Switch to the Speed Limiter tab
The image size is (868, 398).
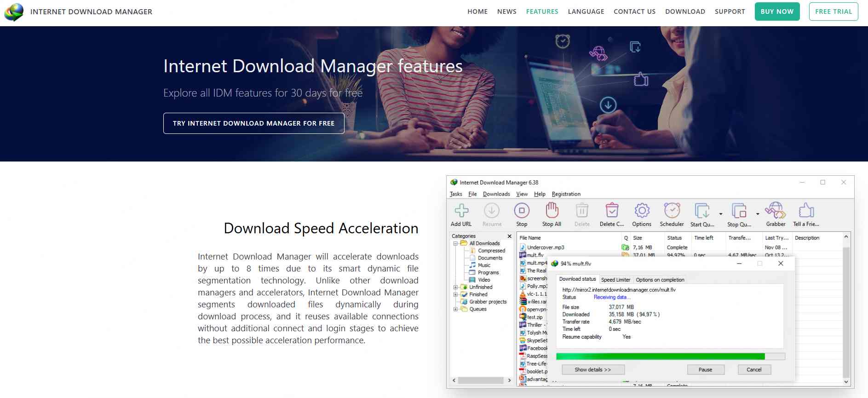click(615, 280)
